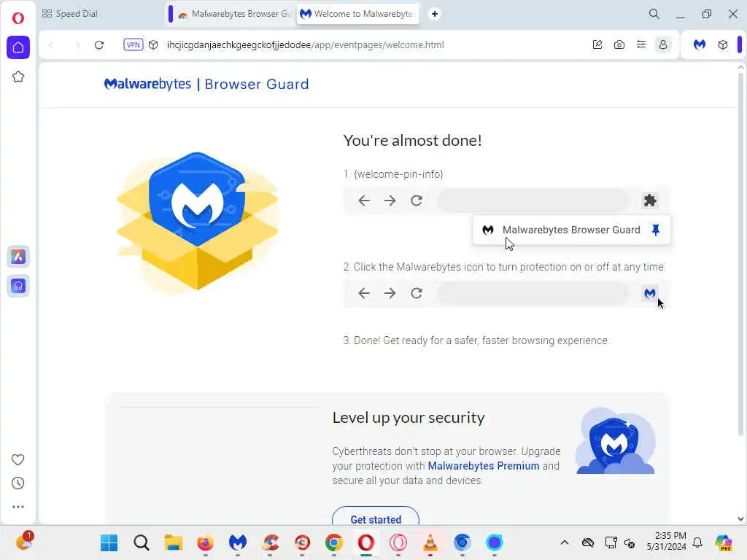Reload the current page
Viewport: 747px width, 560px height.
(x=99, y=44)
